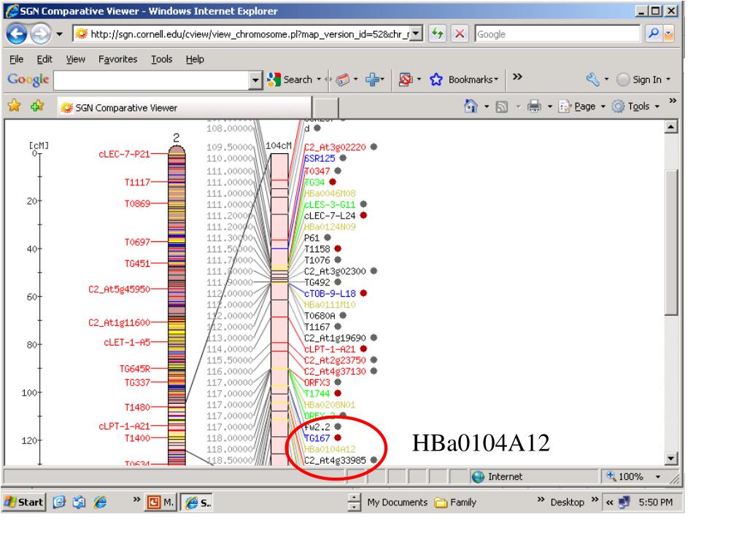747x560 pixels.
Task: Open the View menu
Action: tap(75, 59)
